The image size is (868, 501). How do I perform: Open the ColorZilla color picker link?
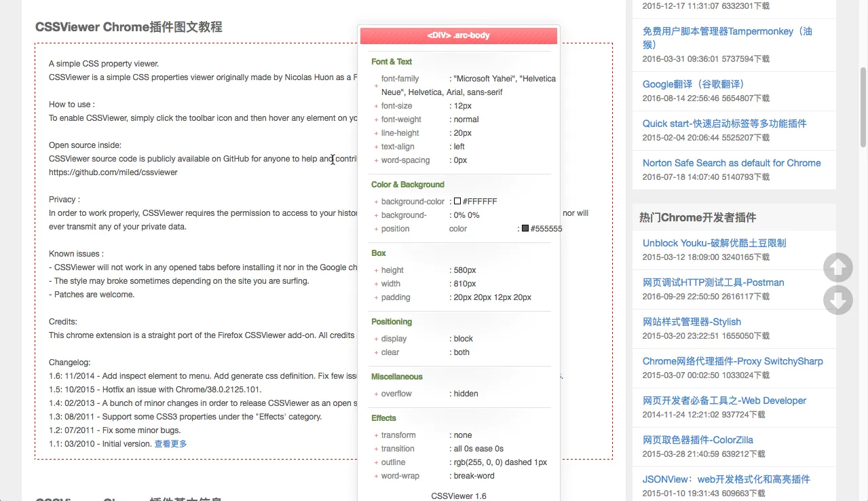pyautogui.click(x=698, y=440)
